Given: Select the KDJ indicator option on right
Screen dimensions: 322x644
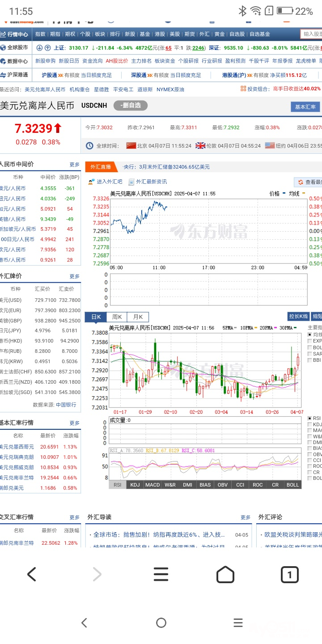Looking at the screenshot, I should coord(310,424).
